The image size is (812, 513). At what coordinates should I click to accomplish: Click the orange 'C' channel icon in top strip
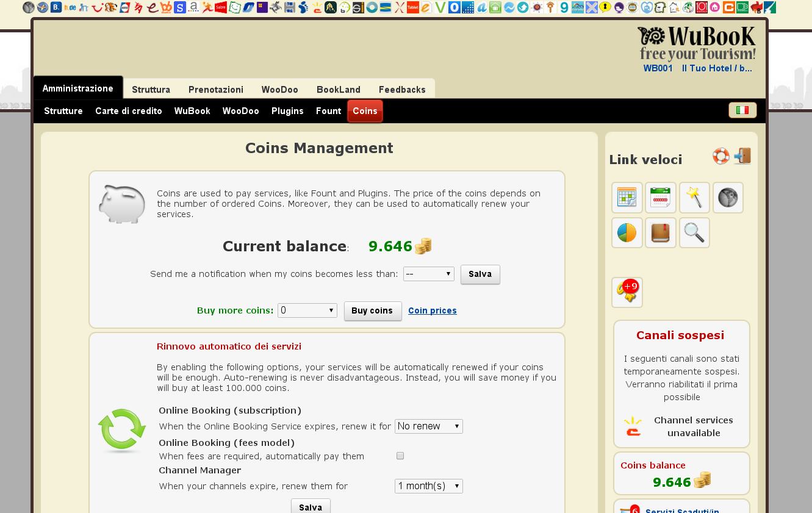(x=728, y=7)
